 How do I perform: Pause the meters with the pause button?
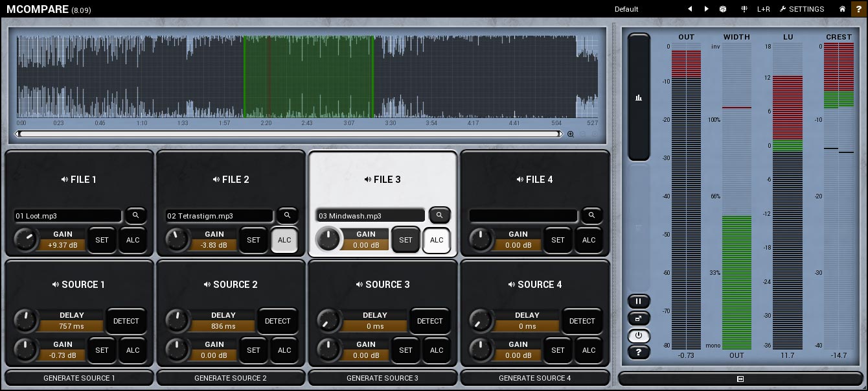[x=639, y=302]
